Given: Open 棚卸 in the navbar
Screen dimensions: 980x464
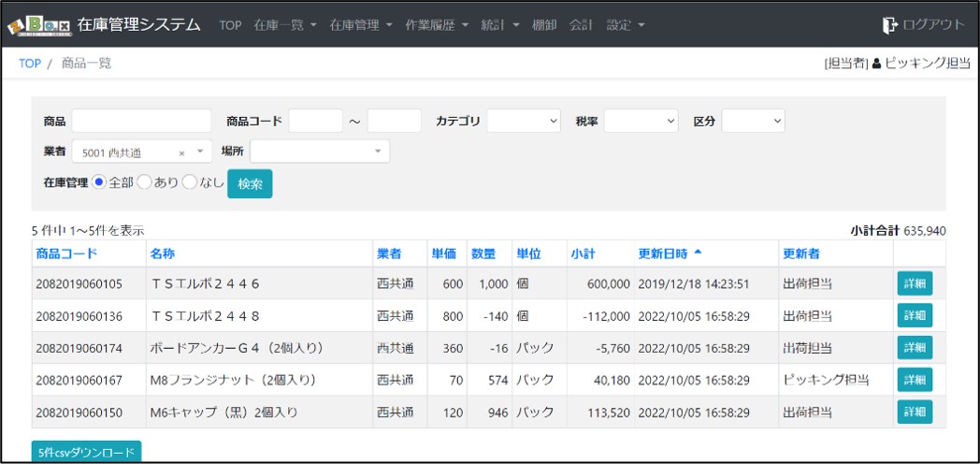Looking at the screenshot, I should (543, 25).
